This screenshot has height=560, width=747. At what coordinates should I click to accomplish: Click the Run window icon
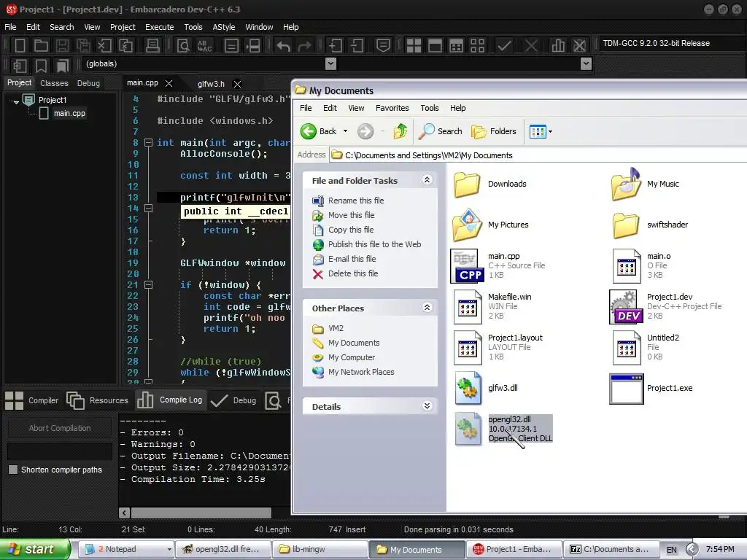(435, 46)
